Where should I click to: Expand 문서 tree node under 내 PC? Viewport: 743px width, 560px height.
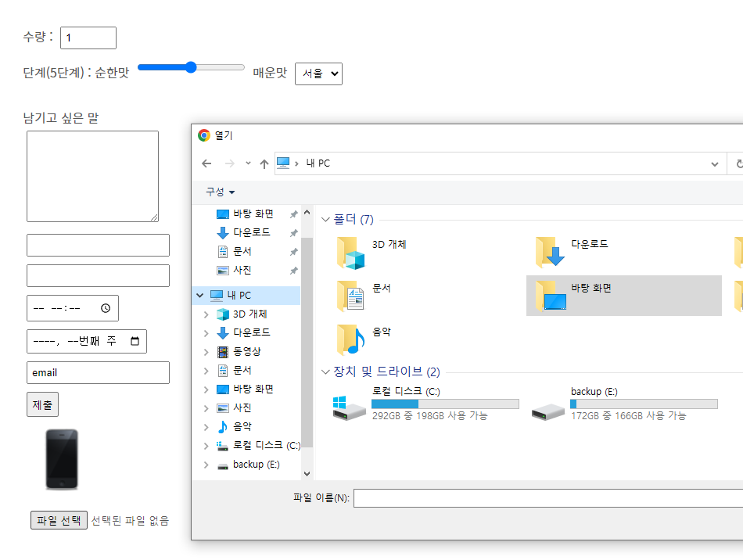click(206, 371)
